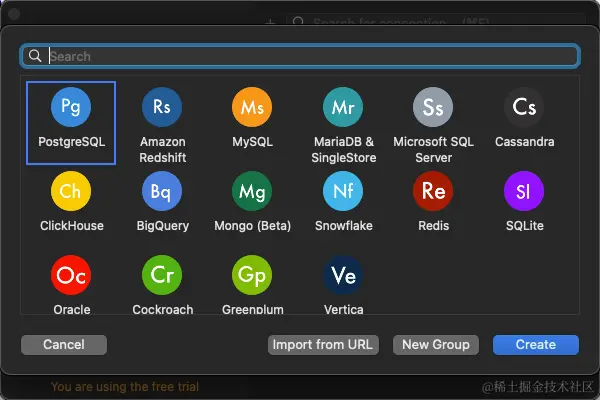Select the Cassandra Cs icon

[524, 107]
